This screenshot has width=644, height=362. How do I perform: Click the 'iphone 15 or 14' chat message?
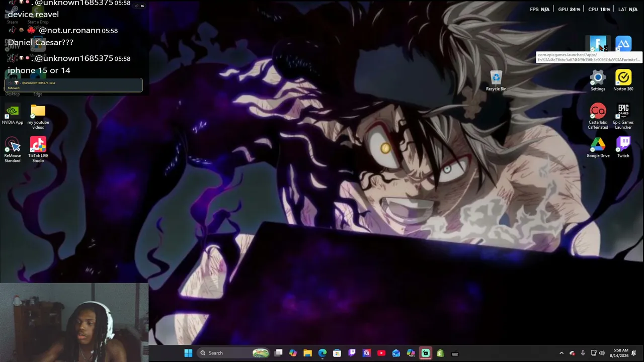39,70
